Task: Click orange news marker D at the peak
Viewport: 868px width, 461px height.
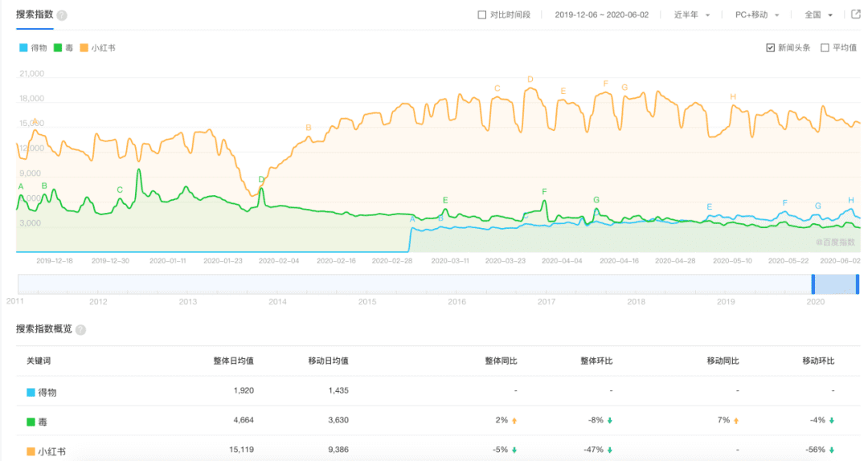Action: (530, 80)
